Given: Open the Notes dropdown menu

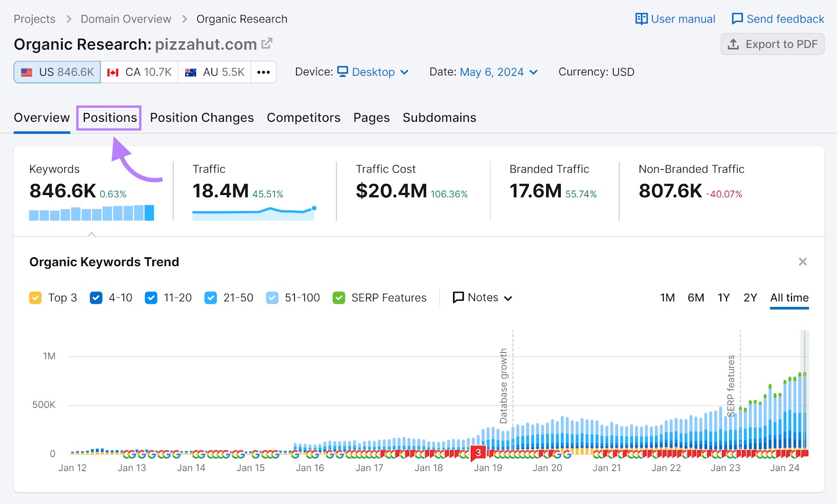Looking at the screenshot, I should [x=482, y=298].
